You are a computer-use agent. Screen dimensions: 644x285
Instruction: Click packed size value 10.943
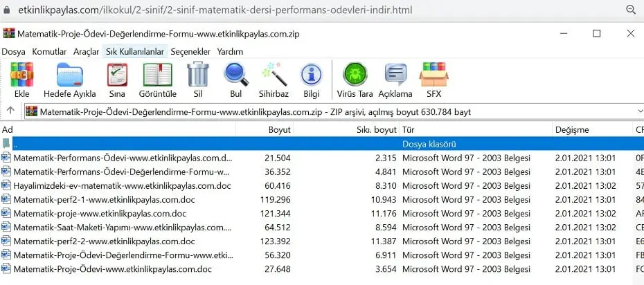(x=383, y=200)
